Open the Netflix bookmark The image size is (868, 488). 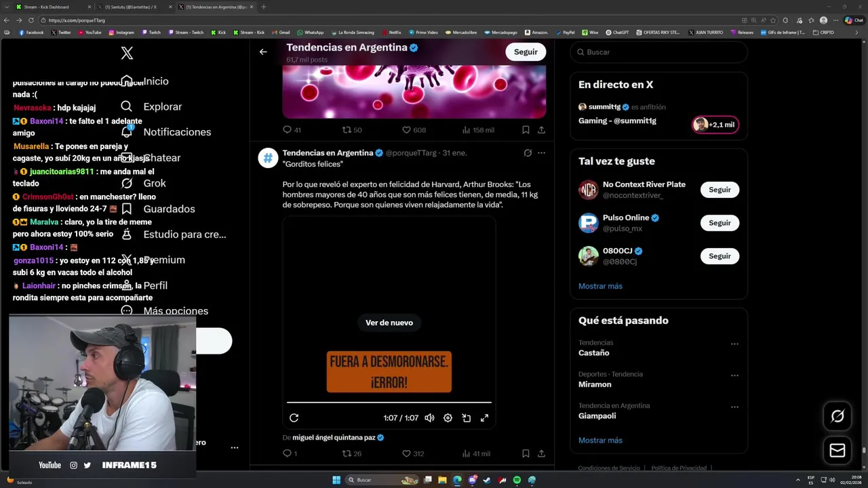(391, 33)
